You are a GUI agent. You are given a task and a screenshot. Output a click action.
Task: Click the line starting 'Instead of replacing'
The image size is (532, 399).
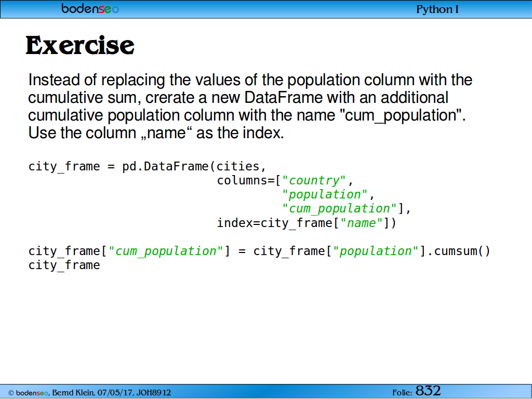pos(250,80)
